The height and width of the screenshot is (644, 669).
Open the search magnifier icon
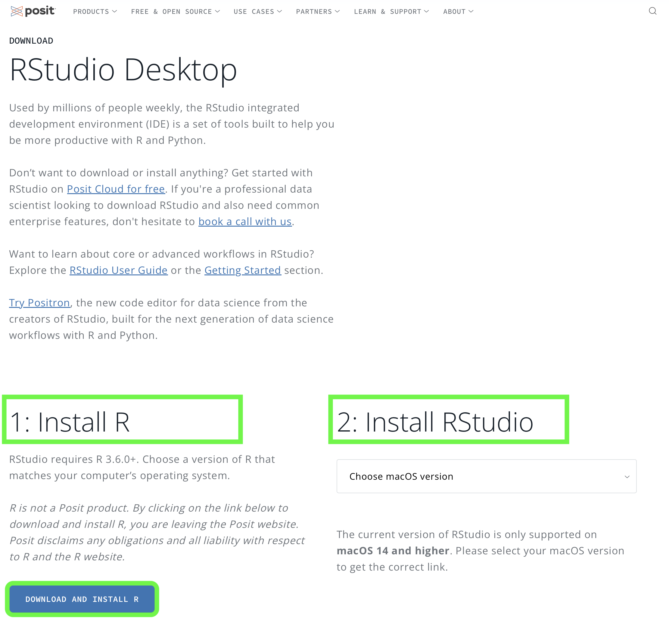[x=652, y=11]
